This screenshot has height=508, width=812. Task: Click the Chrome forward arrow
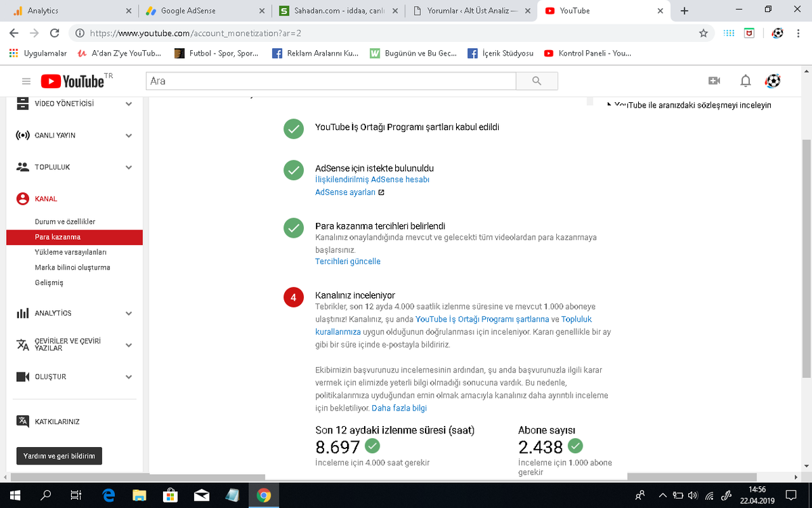(34, 33)
